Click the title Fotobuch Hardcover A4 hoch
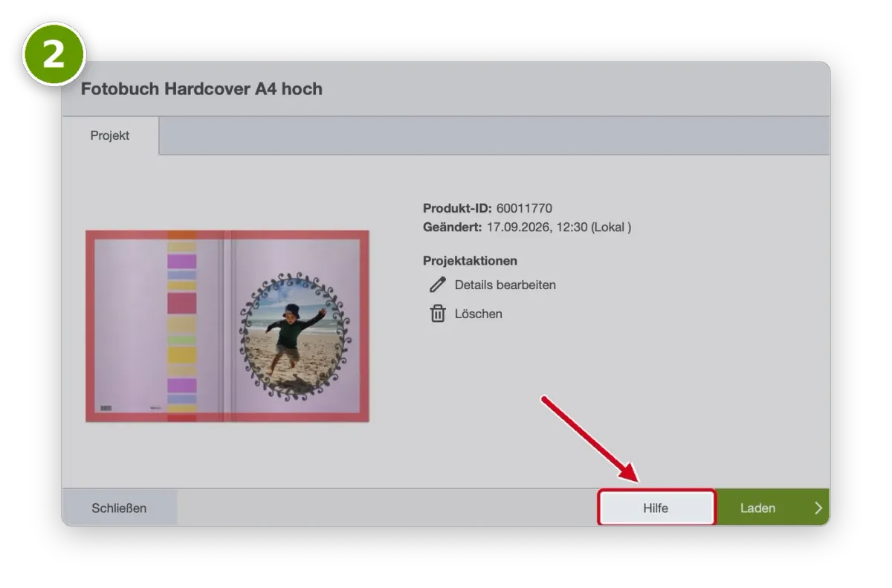 pyautogui.click(x=201, y=89)
